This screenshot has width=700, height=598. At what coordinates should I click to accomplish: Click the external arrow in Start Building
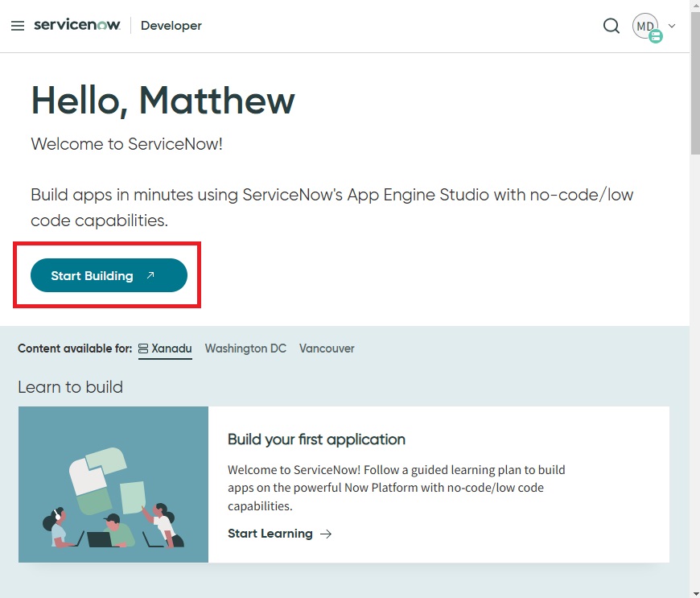click(x=150, y=275)
